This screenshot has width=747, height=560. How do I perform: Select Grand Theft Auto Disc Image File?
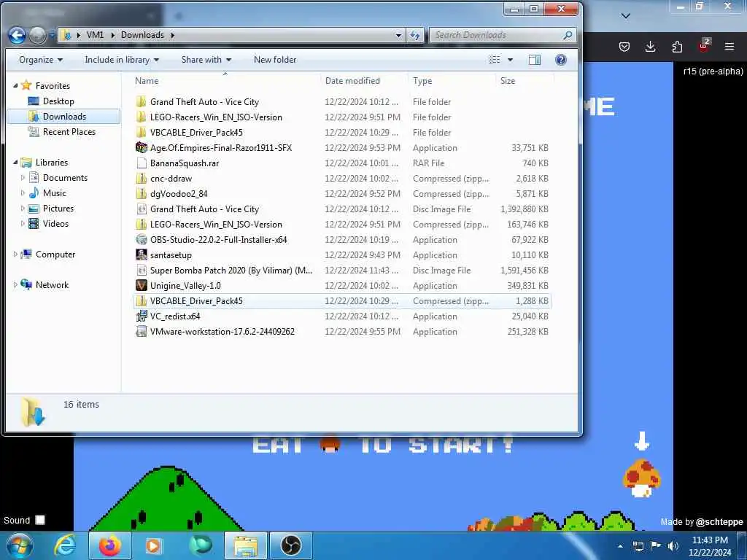point(342,209)
